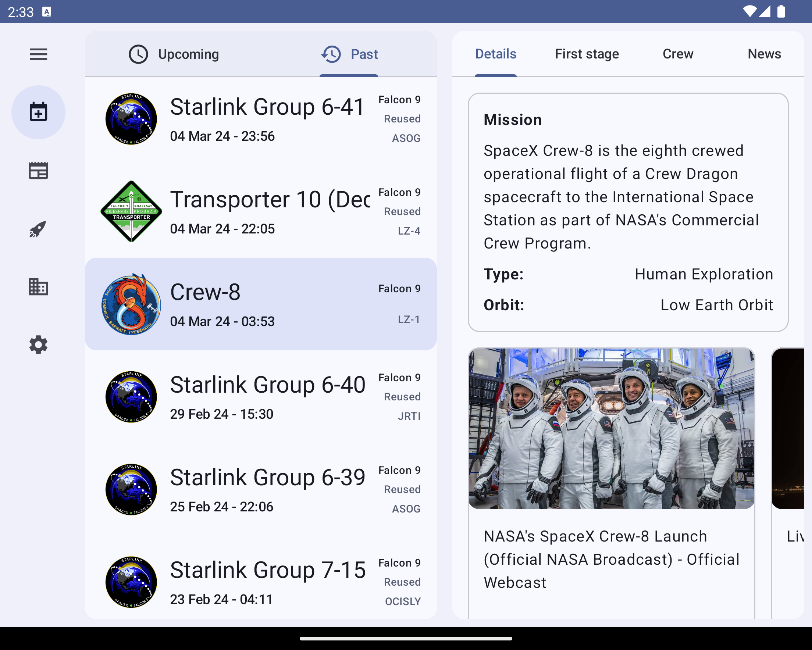812x650 pixels.
Task: Open the Crew tab
Action: click(678, 54)
